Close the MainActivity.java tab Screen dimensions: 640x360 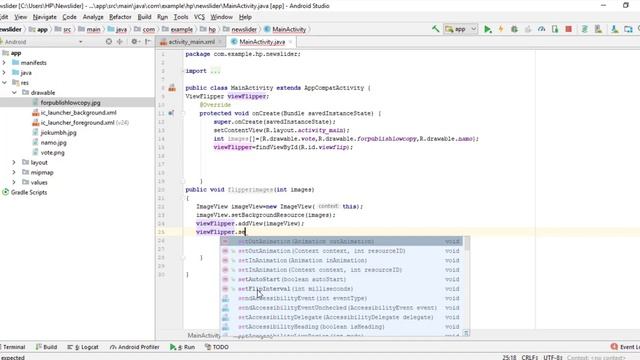point(291,42)
